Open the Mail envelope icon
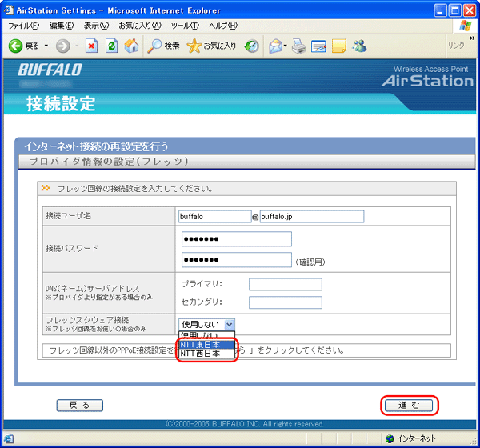The width and height of the screenshot is (480, 448). pyautogui.click(x=275, y=46)
